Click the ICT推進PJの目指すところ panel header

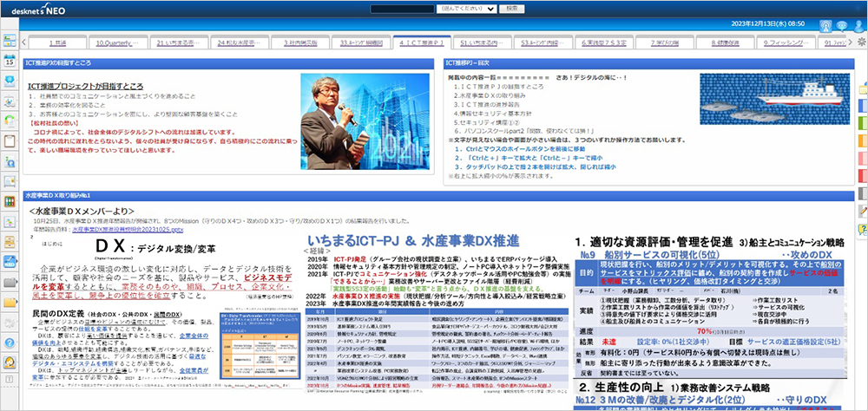[228, 63]
